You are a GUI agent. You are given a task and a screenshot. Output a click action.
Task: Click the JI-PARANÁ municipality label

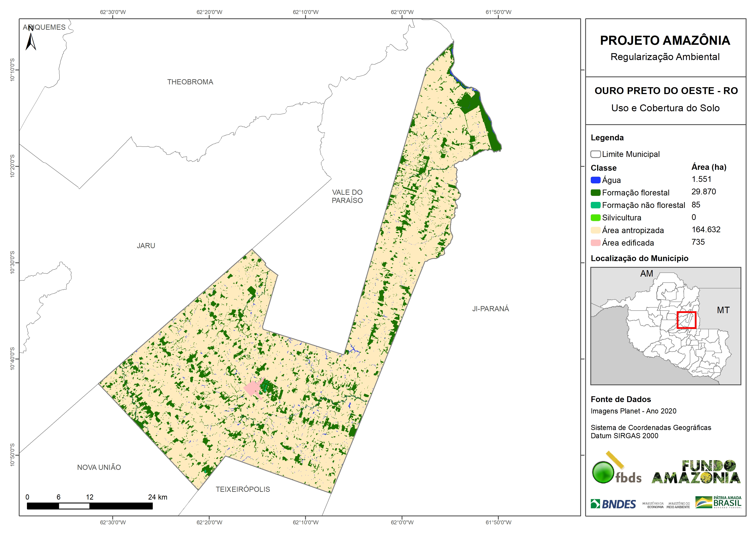(x=490, y=309)
